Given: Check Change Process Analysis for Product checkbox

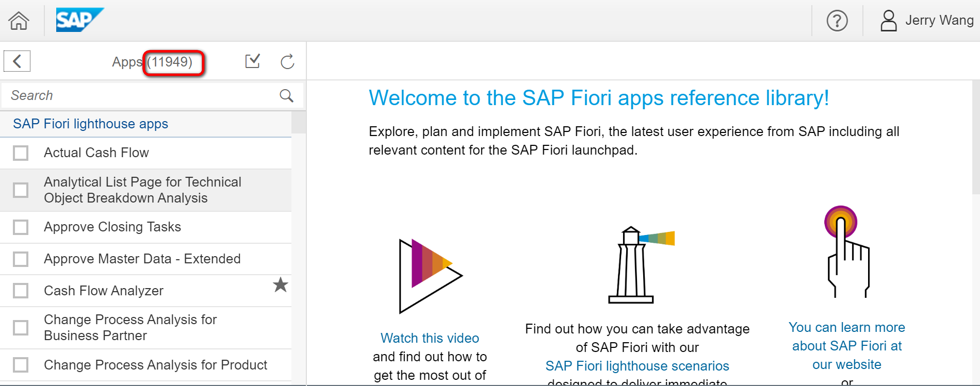Looking at the screenshot, I should click(21, 365).
